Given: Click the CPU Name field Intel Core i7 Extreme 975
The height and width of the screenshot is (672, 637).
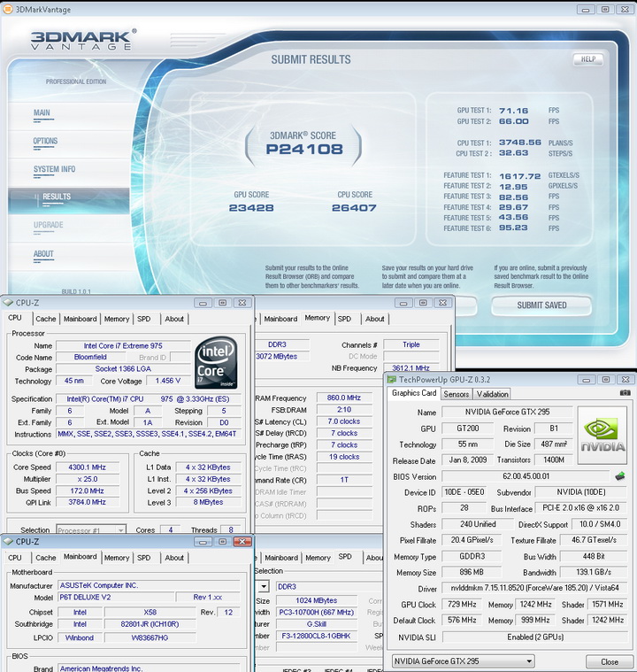Looking at the screenshot, I should pos(123,345).
